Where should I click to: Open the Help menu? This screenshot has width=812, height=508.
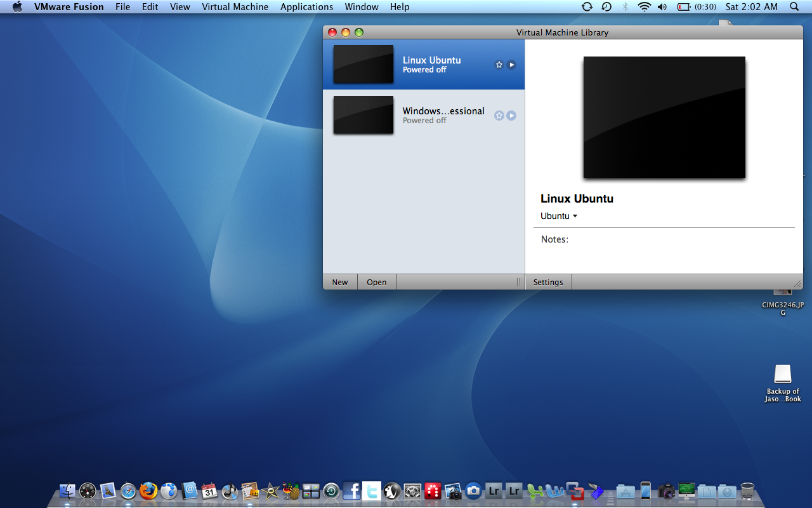400,7
